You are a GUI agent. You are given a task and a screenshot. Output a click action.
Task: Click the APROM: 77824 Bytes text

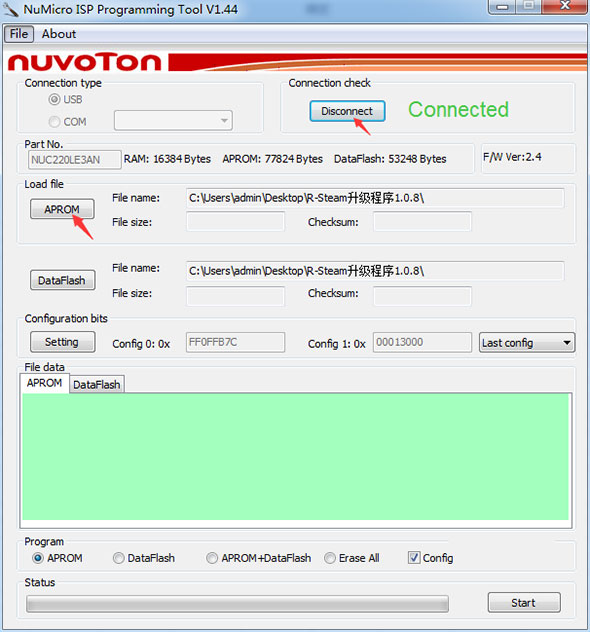(x=272, y=159)
